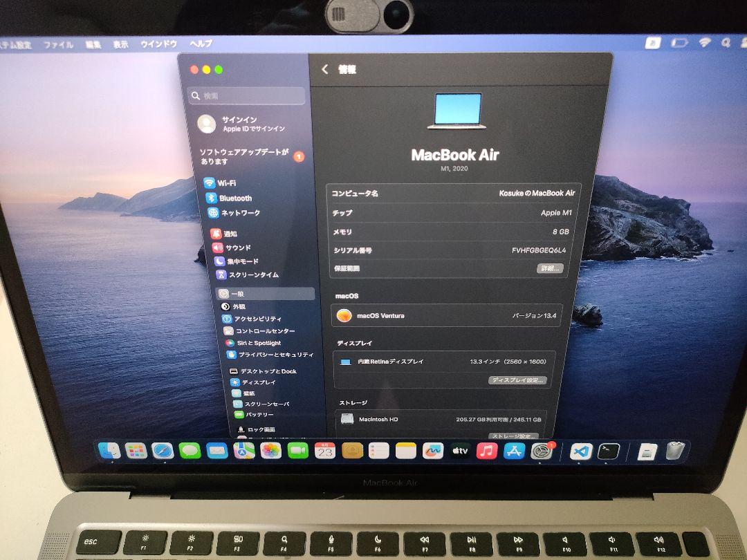The width and height of the screenshot is (747, 560).
Task: Select Macintosh HD storage row
Action: 441,420
